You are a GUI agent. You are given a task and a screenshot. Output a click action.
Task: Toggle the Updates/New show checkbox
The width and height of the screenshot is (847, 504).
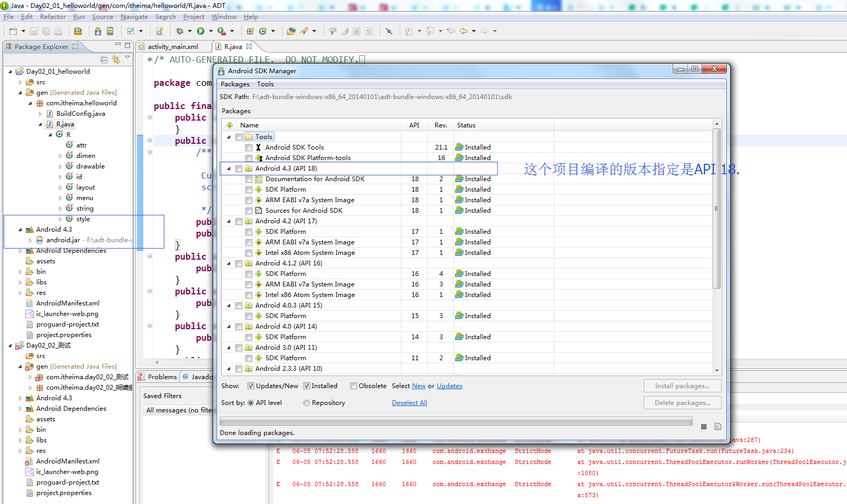point(251,386)
